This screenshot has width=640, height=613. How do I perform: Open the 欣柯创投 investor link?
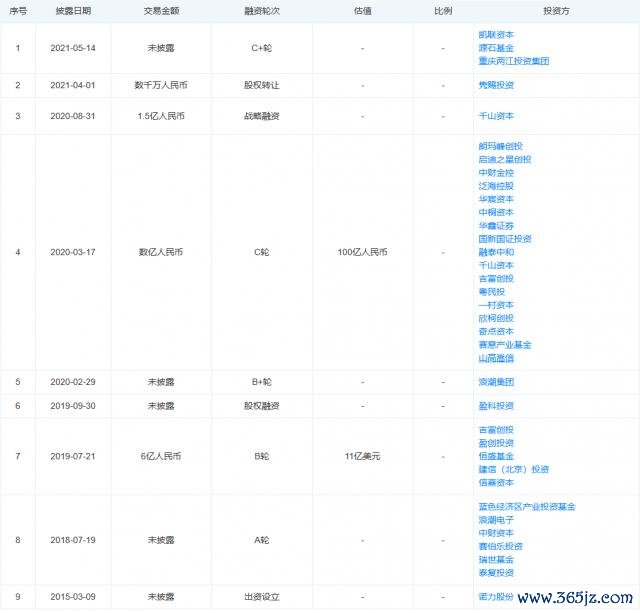[x=496, y=318]
